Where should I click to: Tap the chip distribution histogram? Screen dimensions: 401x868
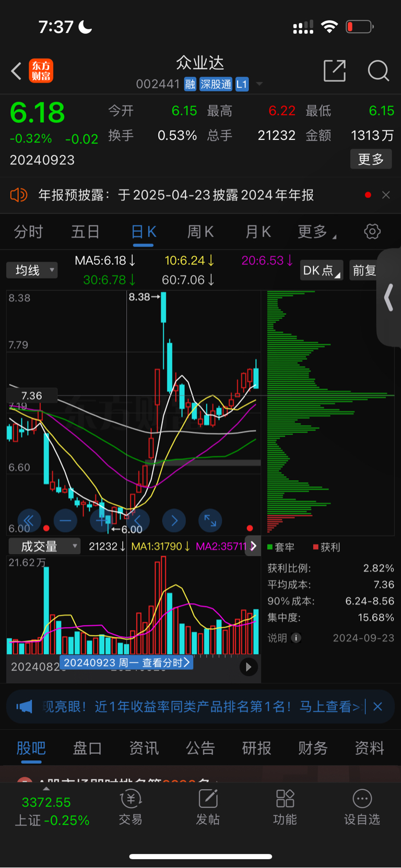[x=330, y=412]
